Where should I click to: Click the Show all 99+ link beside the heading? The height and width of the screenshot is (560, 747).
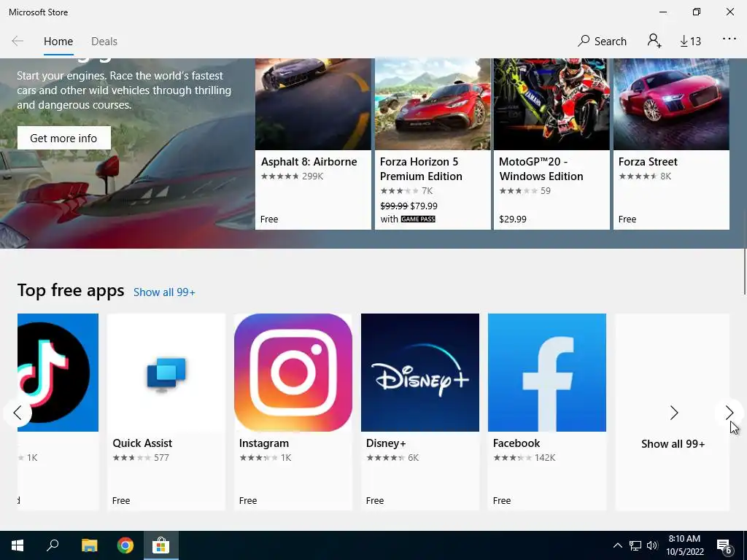pos(164,292)
